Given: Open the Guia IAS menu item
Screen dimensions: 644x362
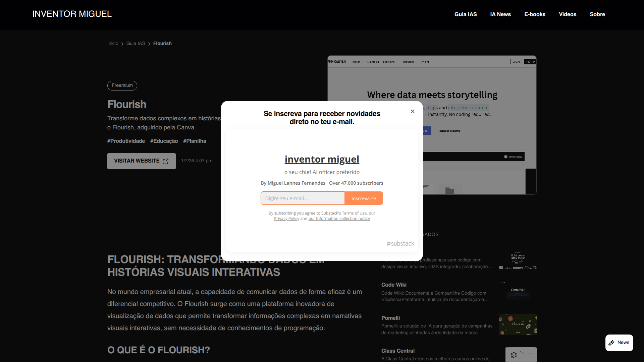Looking at the screenshot, I should point(465,14).
